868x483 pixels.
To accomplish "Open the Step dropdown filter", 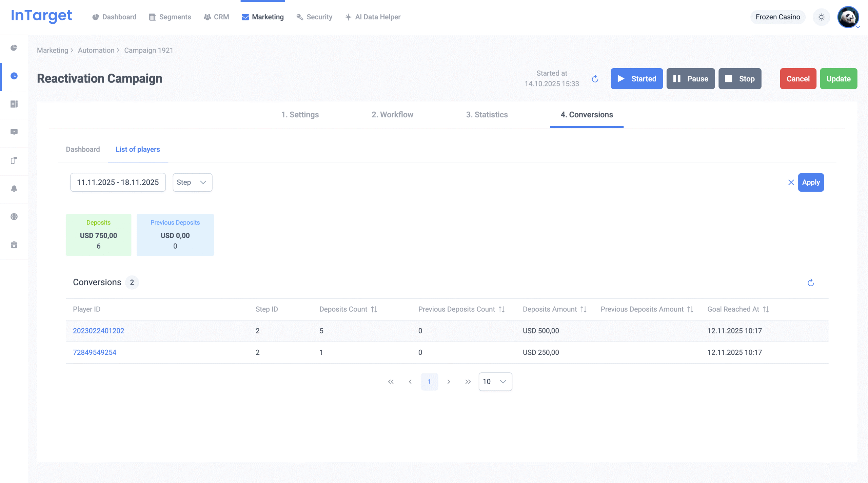I will pyautogui.click(x=192, y=182).
